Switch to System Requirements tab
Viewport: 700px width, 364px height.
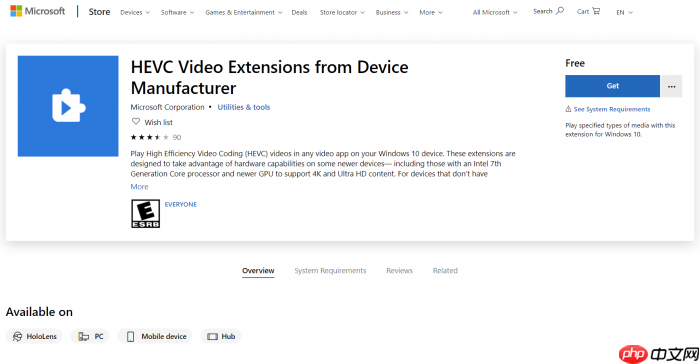pyautogui.click(x=330, y=271)
